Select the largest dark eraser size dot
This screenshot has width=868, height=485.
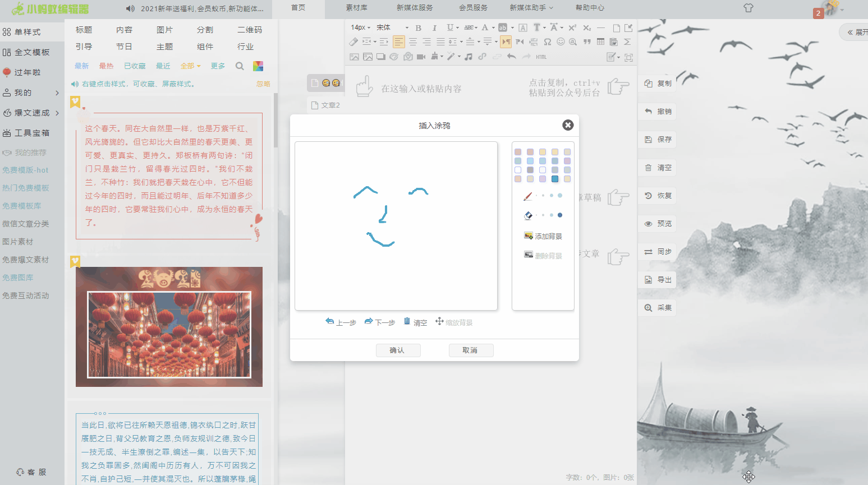tap(560, 215)
